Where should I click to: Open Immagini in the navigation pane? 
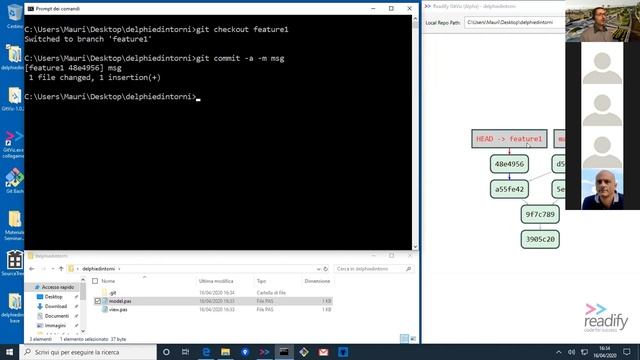55,325
